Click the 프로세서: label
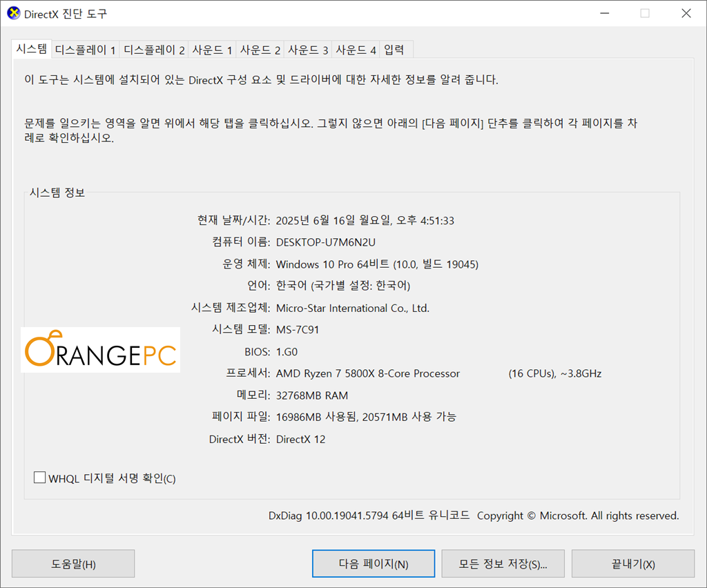This screenshot has height=588, width=707. pyautogui.click(x=248, y=373)
